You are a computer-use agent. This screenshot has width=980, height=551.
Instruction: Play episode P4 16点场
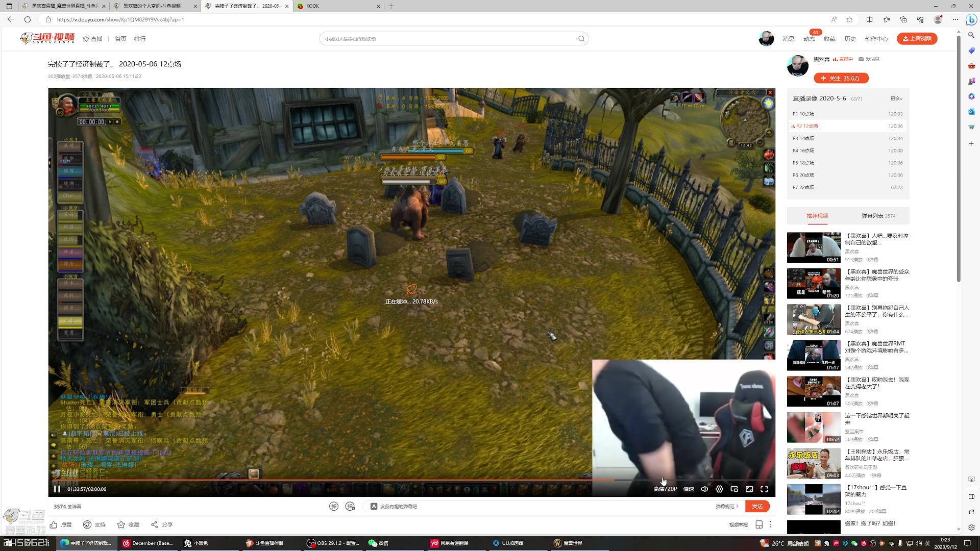[848, 151]
